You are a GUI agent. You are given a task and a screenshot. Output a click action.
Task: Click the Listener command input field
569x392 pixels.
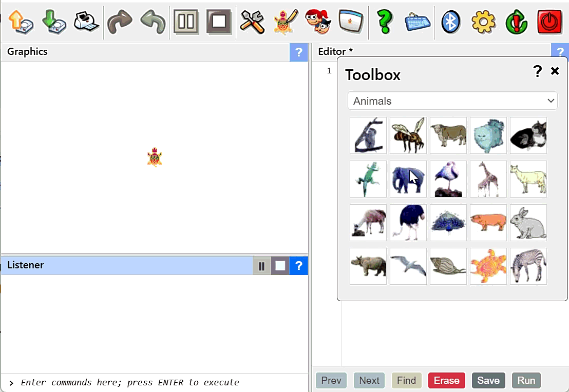154,382
